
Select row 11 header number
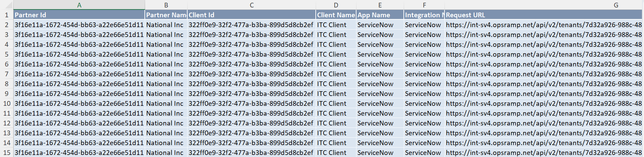pos(7,113)
